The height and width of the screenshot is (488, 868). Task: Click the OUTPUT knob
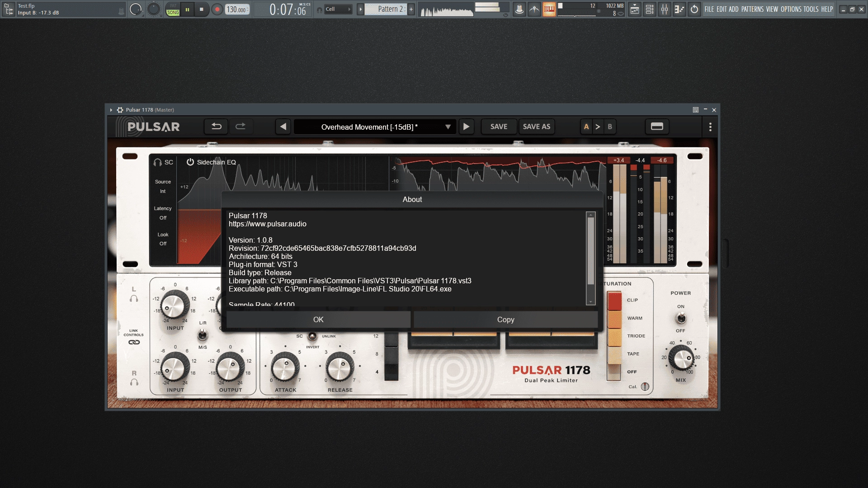click(230, 367)
